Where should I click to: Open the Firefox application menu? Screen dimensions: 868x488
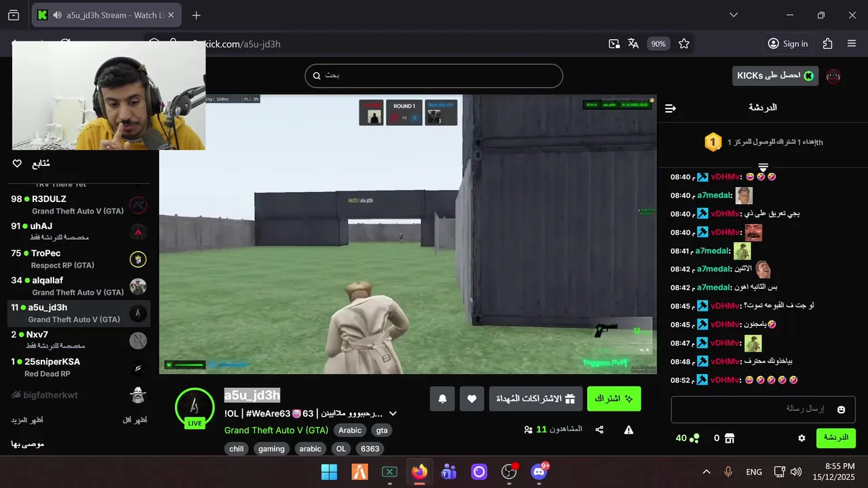[x=852, y=43]
